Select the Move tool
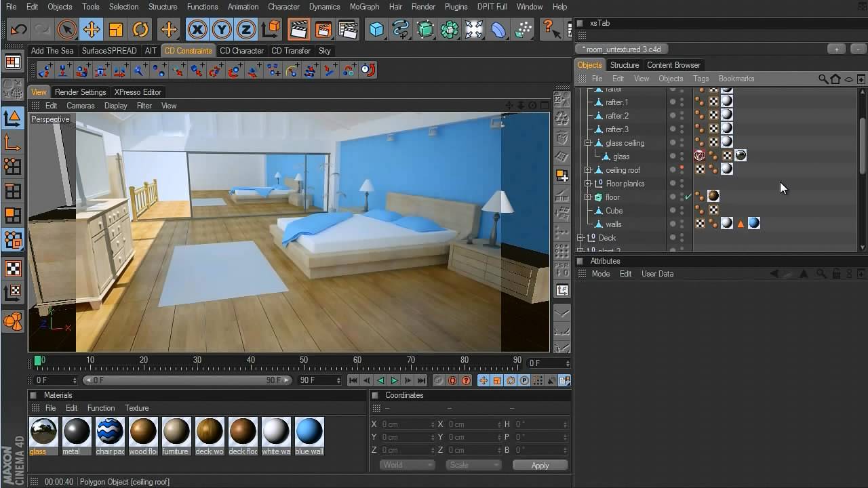Viewport: 868px width, 488px height. (91, 29)
